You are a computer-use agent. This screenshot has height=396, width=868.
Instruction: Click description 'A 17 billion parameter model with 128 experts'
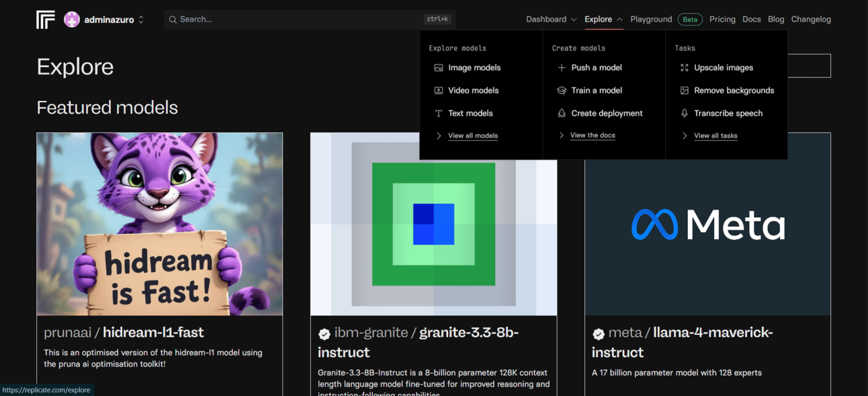(677, 372)
